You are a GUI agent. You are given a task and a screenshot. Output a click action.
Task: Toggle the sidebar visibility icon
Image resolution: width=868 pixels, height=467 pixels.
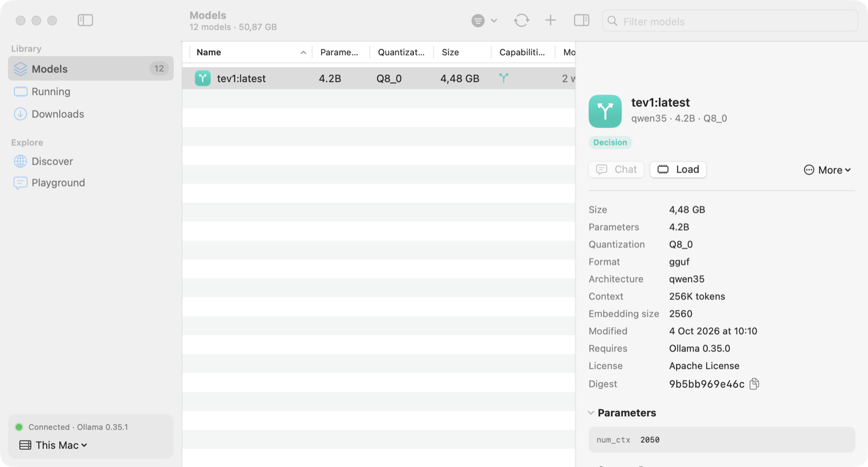coord(85,21)
